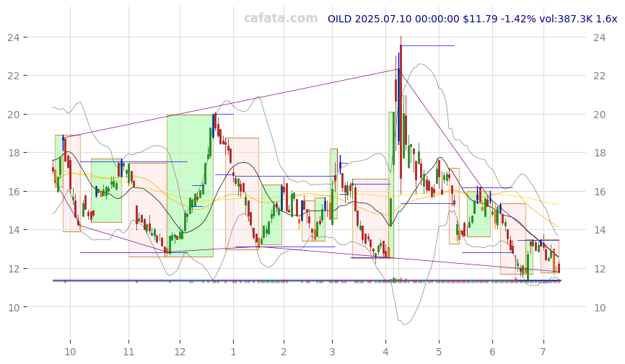Select the 22 label on the right price axis
Image resolution: width=625 pixels, height=364 pixels.
(x=600, y=76)
